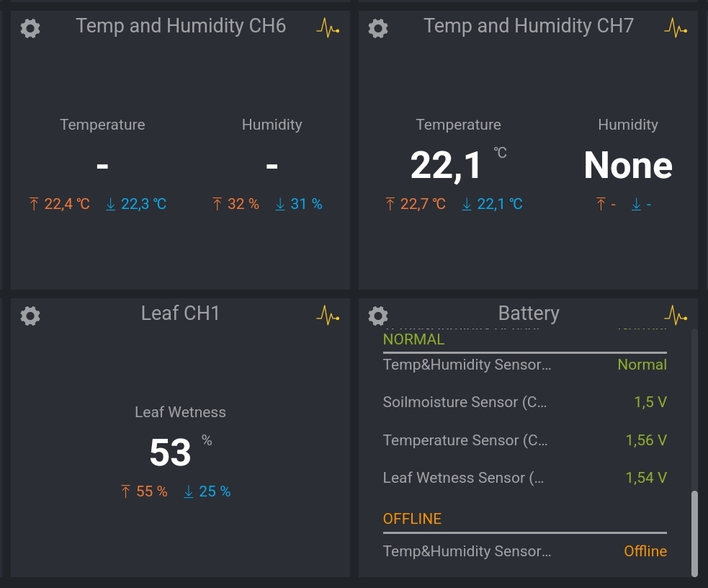708x588 pixels.
Task: Click the Offline Temp&Humidity Sensor entry
Action: point(524,551)
